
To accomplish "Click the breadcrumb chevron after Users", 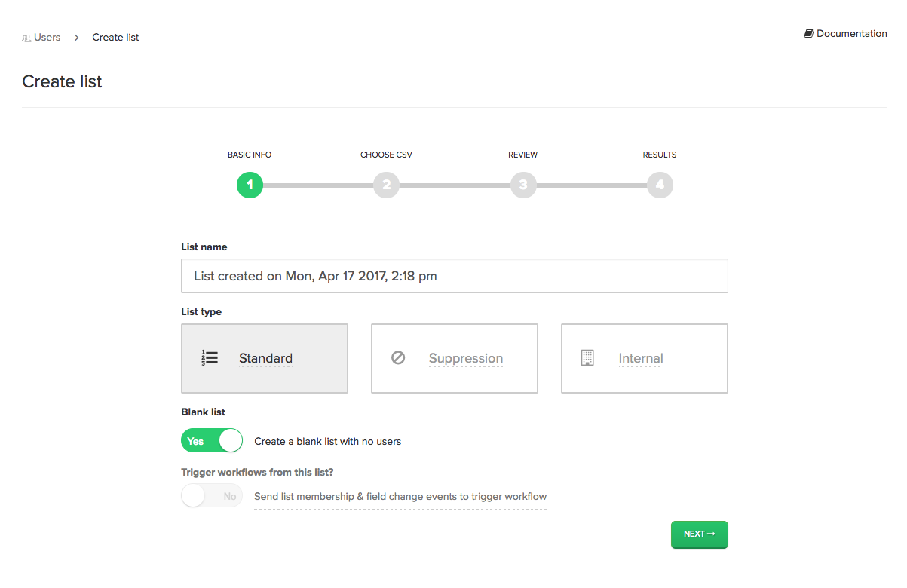I will coord(76,38).
